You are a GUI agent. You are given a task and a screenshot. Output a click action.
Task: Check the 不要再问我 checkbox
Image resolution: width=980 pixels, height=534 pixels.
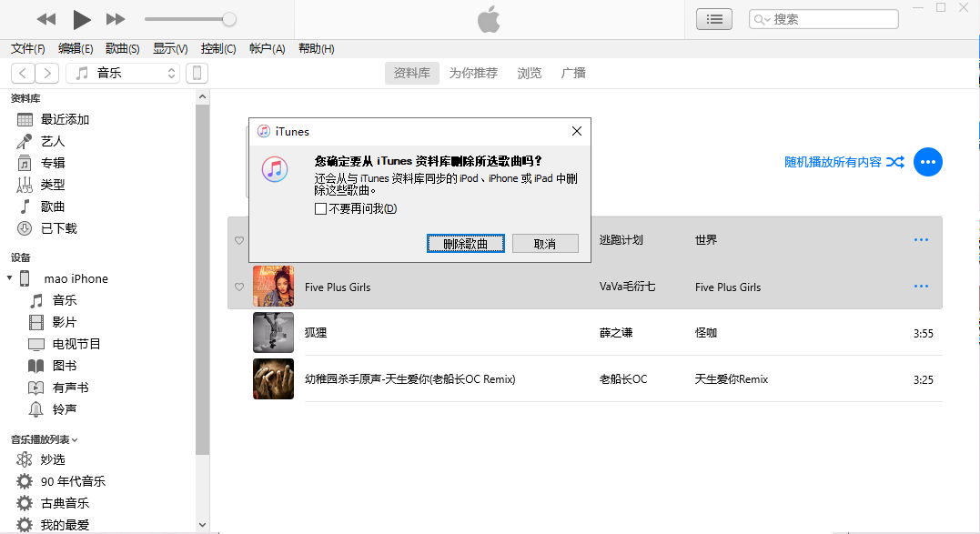[320, 208]
